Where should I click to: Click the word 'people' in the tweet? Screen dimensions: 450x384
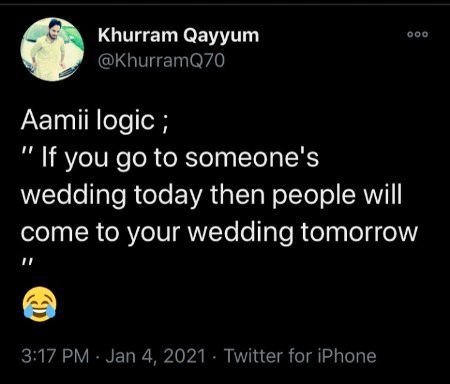click(x=314, y=196)
